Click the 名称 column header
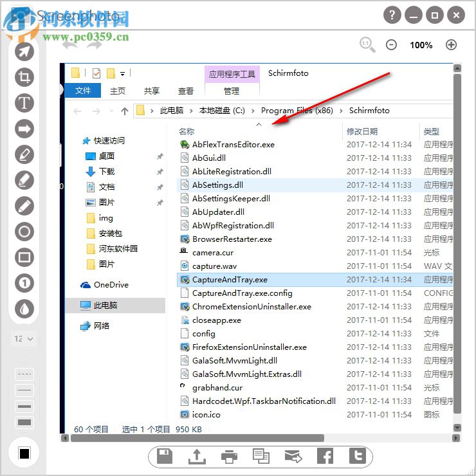Viewport: 476px width, 476px height. pos(187,131)
